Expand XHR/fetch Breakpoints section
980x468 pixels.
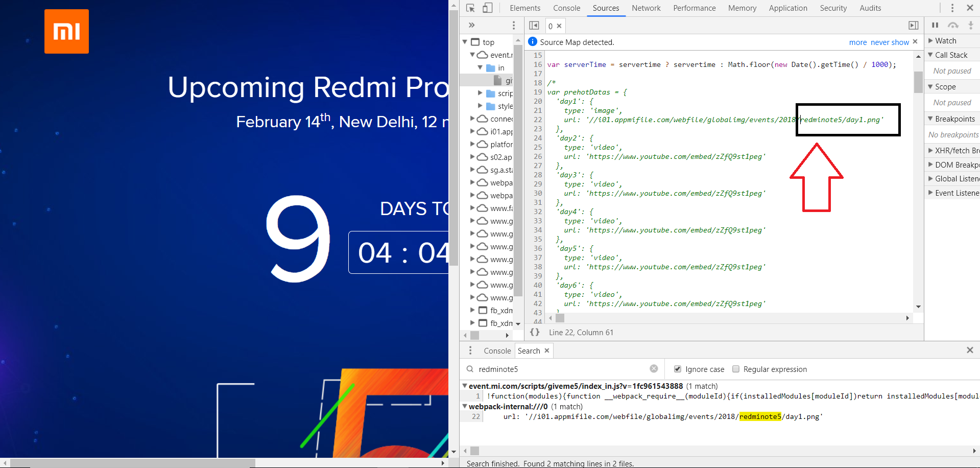930,150
